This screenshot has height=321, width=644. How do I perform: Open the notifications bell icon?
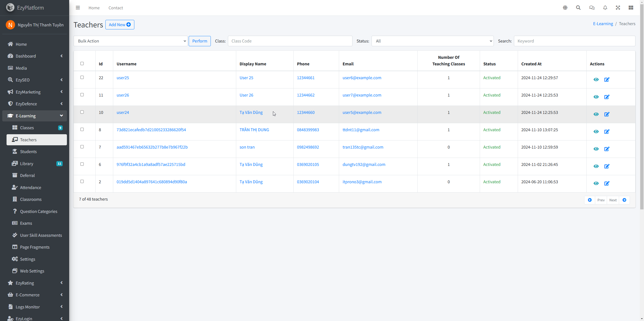(605, 8)
